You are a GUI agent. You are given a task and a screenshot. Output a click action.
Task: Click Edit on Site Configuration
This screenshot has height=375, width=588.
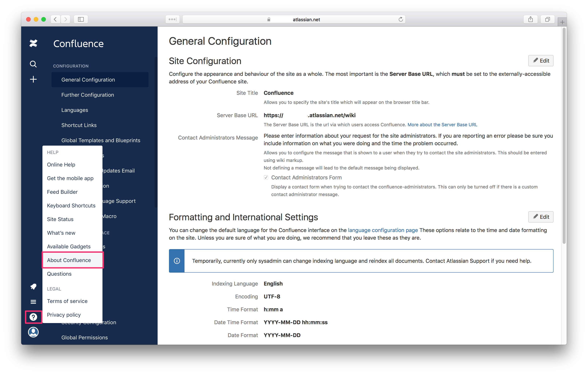click(x=541, y=60)
